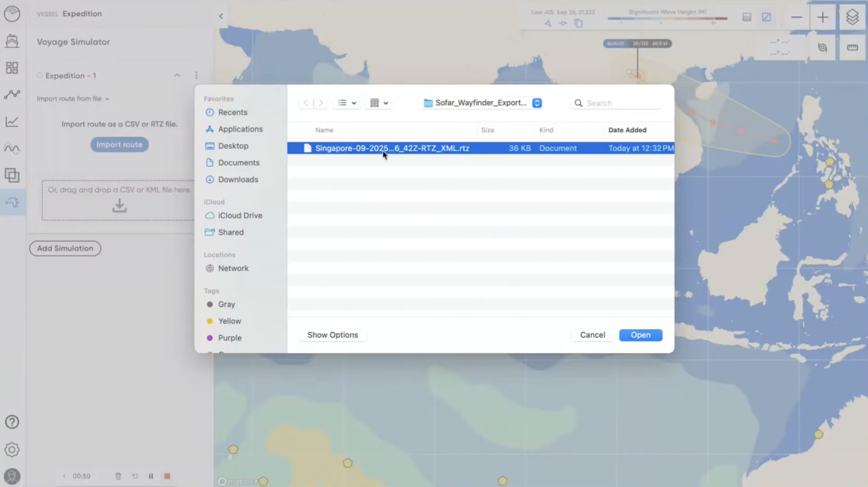Click the edit pencil icon in top toolbar
Screen dimensions: 868x487
(x=766, y=17)
